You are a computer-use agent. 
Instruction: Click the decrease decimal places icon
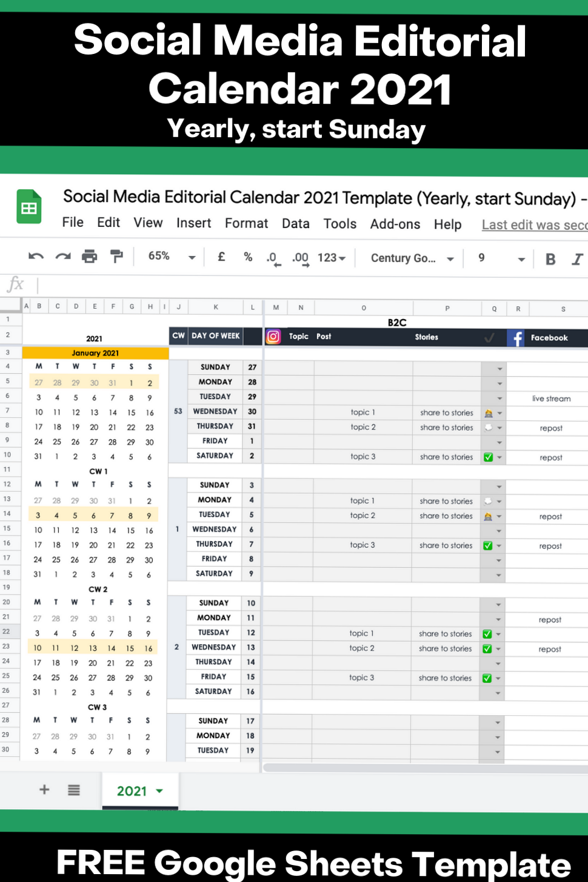[273, 258]
